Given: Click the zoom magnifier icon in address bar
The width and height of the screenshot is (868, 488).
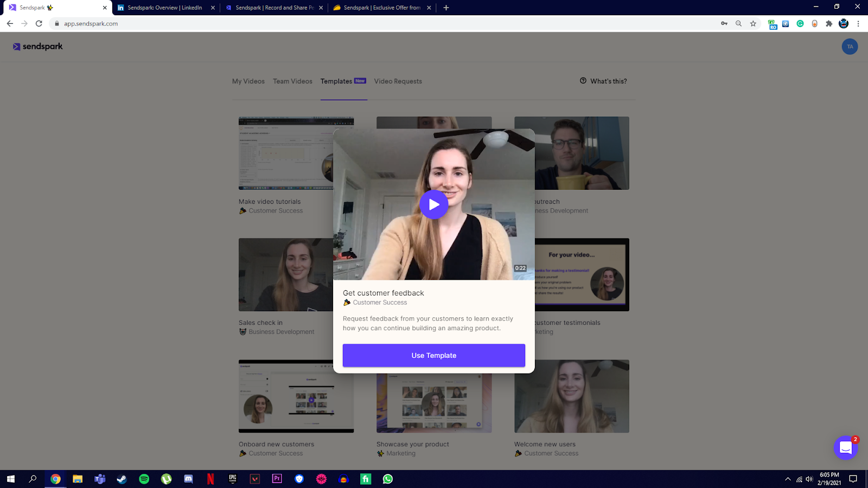Looking at the screenshot, I should pyautogui.click(x=738, y=23).
